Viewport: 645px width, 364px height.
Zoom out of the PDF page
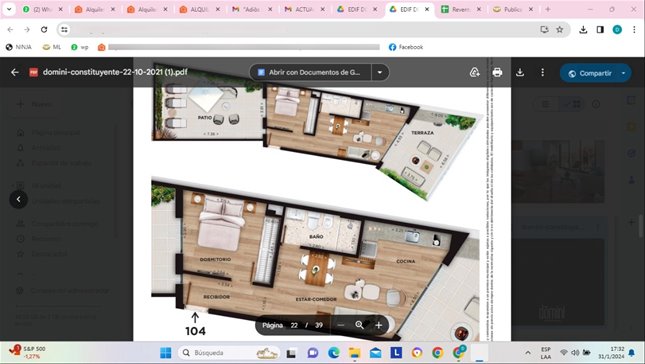pos(341,325)
